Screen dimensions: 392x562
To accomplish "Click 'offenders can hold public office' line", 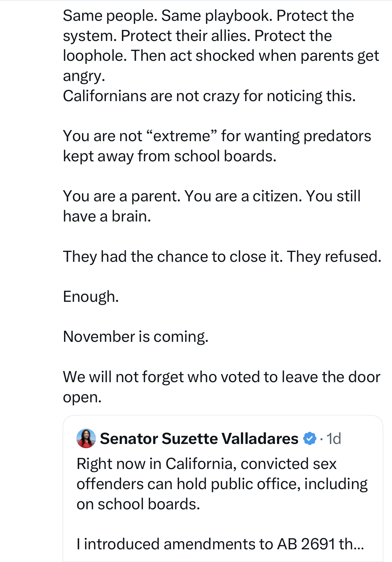I will point(222,484).
